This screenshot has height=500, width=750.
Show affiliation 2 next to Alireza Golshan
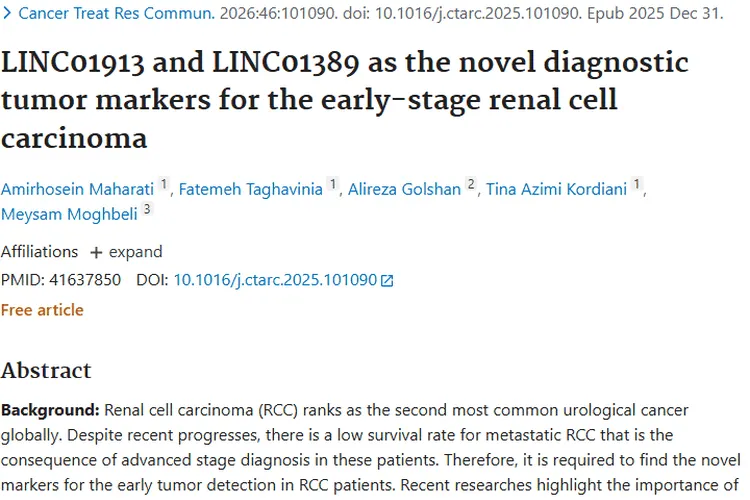(472, 185)
